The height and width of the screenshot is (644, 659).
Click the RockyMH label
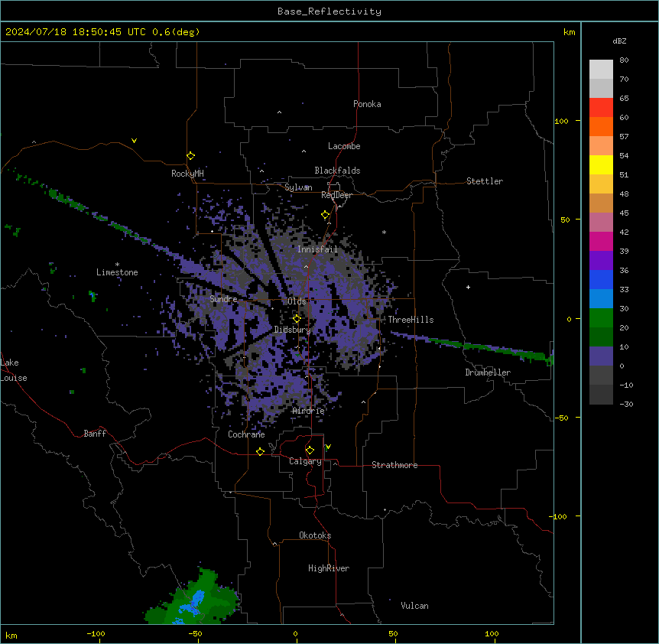tap(187, 173)
